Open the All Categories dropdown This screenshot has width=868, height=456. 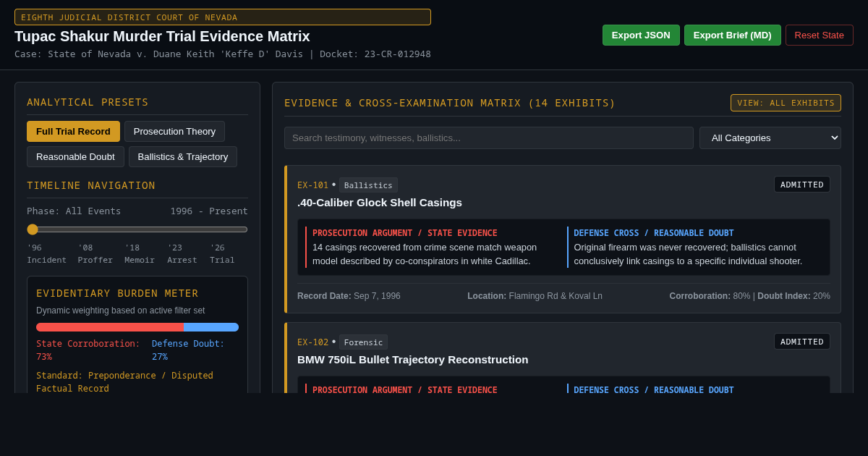pyautogui.click(x=770, y=138)
